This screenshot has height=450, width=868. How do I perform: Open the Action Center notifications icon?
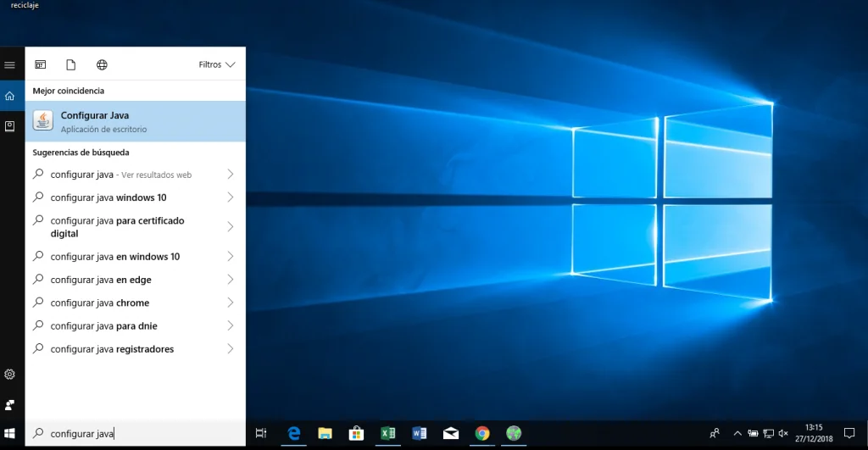(849, 433)
